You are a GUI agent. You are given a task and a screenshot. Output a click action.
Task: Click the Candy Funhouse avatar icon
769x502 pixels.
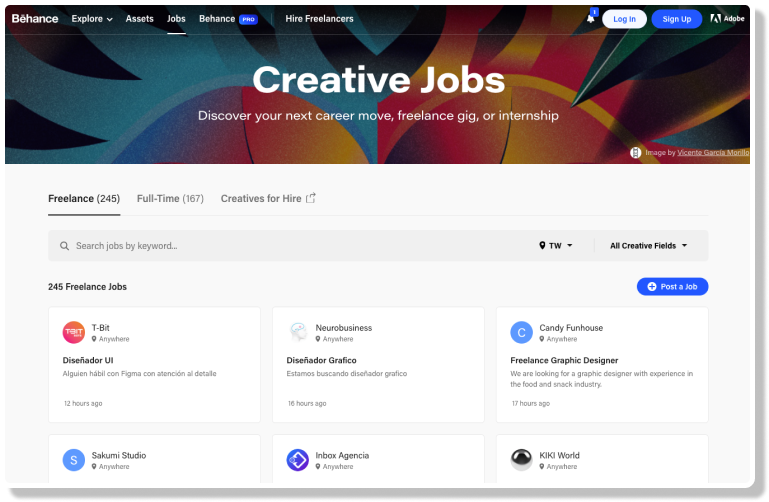pos(521,333)
